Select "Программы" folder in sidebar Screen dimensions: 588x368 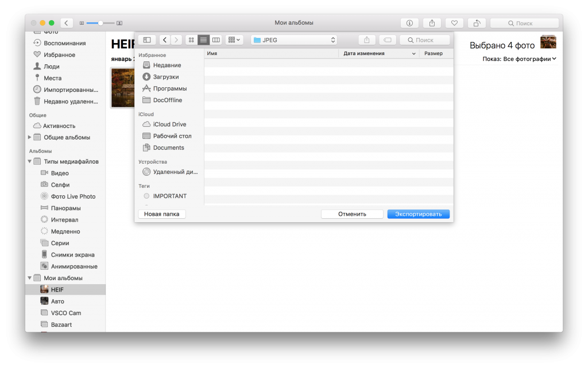[x=169, y=88]
